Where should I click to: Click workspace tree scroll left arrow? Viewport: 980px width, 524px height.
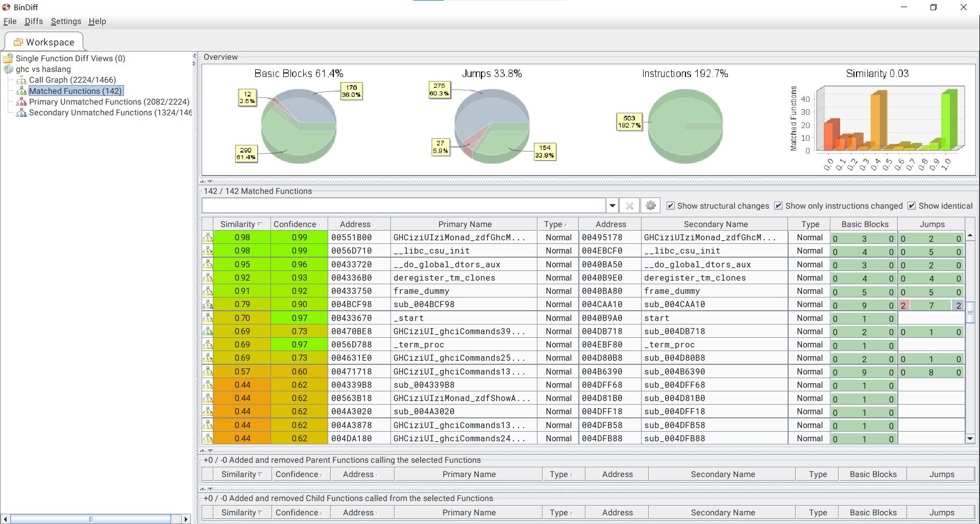coord(5,519)
